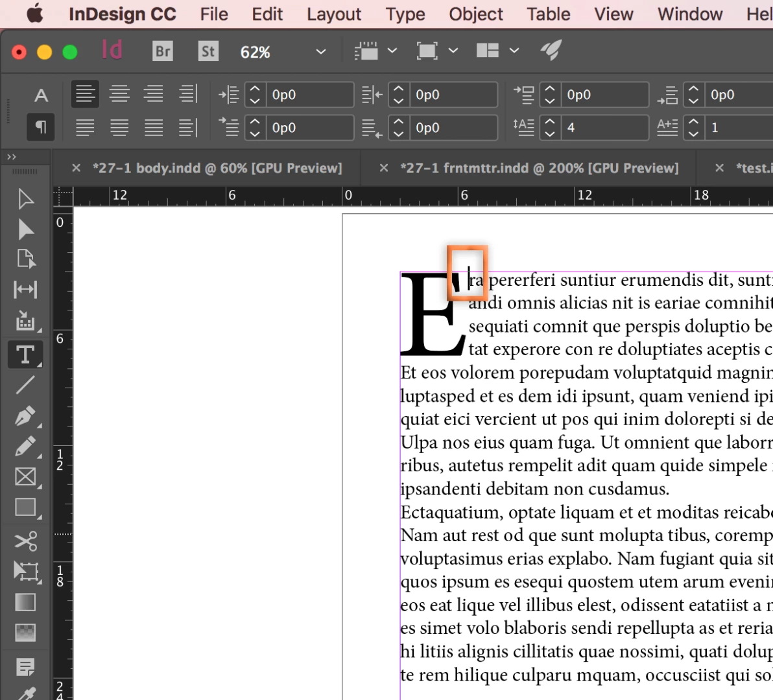Select the Scissors tool
773x700 pixels.
coord(25,541)
